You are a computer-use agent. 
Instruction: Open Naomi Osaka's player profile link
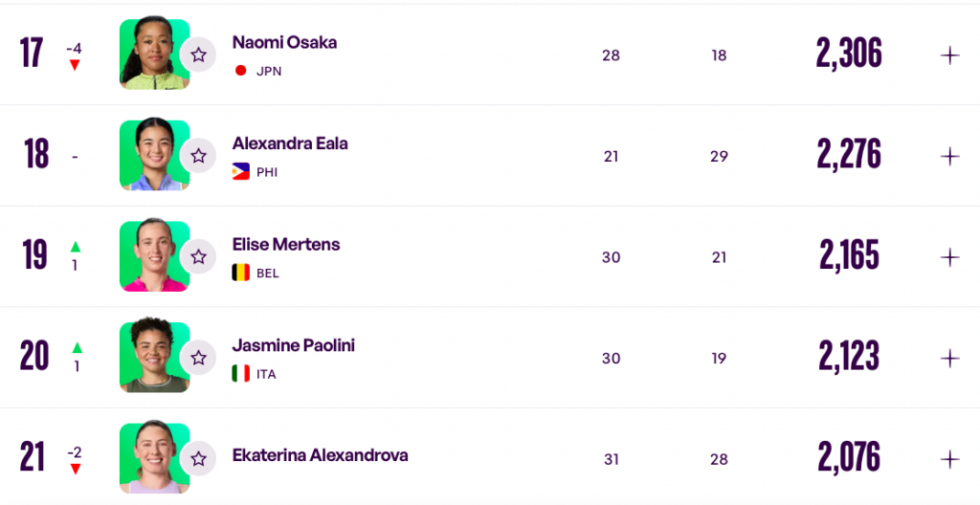(x=284, y=42)
